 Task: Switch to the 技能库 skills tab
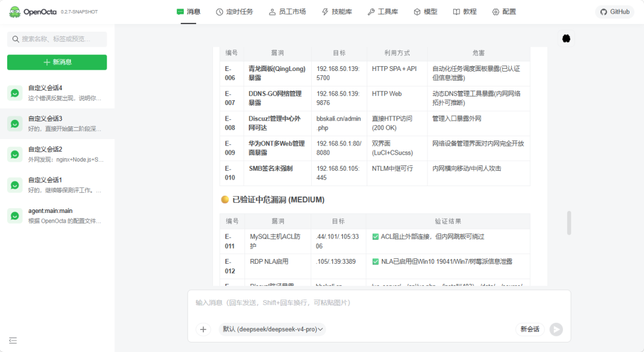coord(337,12)
